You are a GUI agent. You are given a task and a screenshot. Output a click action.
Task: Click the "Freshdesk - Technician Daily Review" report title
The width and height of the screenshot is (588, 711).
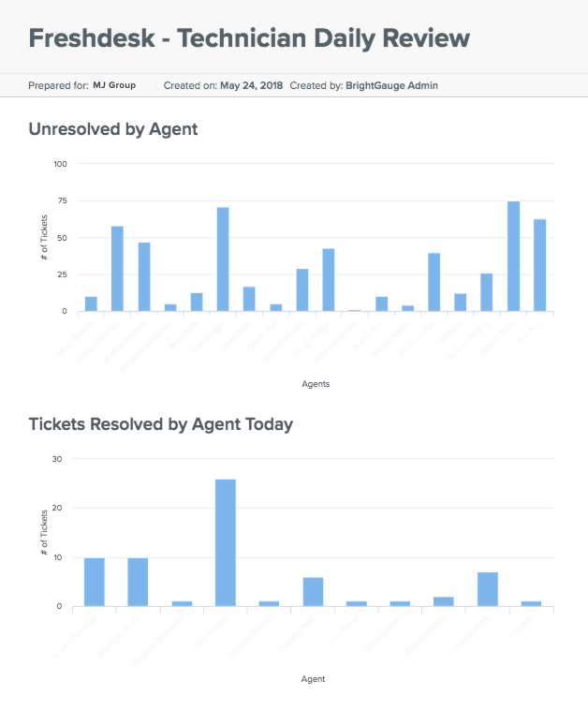pos(249,38)
